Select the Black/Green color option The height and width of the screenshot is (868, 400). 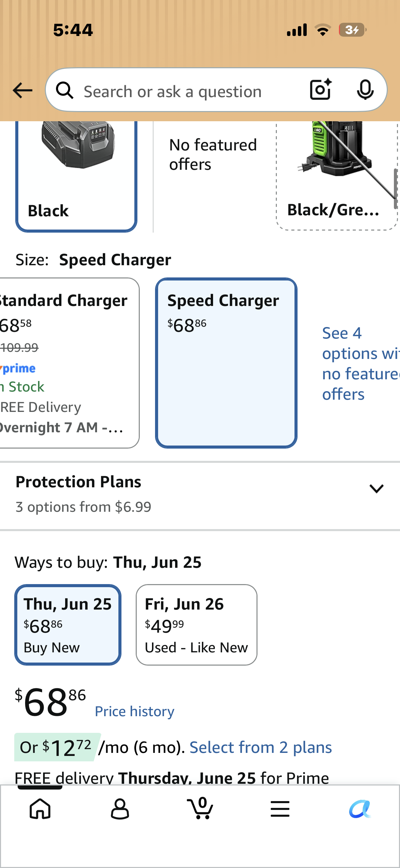pyautogui.click(x=336, y=176)
